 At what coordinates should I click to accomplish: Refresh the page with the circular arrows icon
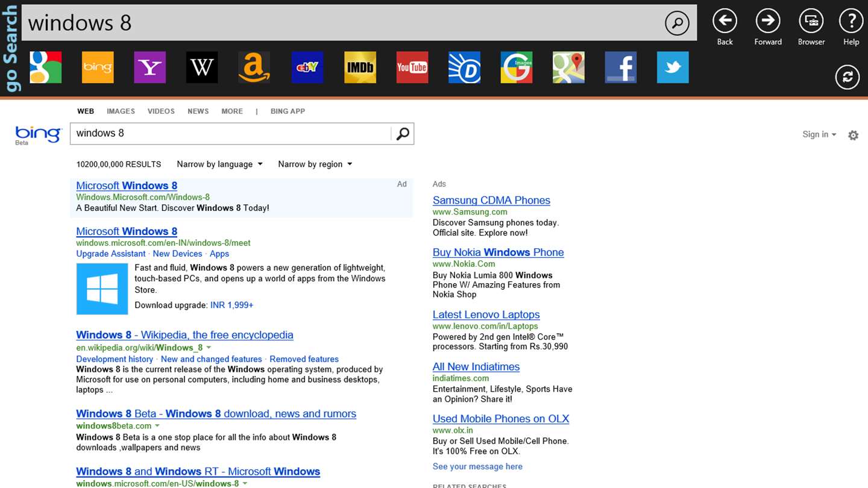pos(848,77)
